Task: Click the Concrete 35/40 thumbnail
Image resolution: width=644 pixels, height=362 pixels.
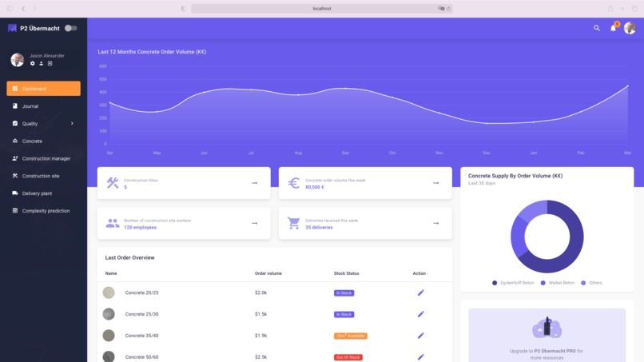Action: [x=109, y=336]
